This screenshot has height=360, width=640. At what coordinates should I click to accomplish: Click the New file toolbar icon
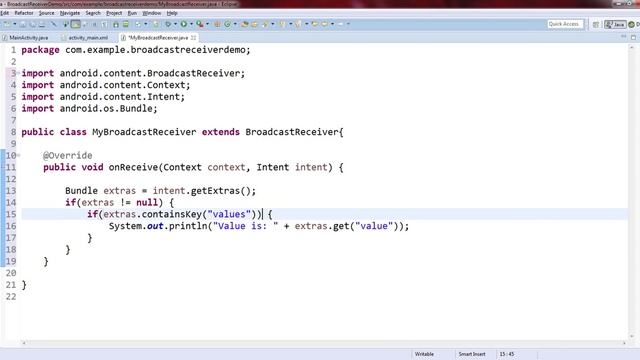(x=7, y=24)
